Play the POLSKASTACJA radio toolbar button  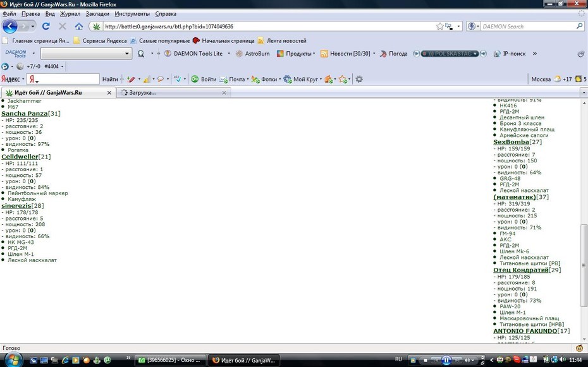416,54
